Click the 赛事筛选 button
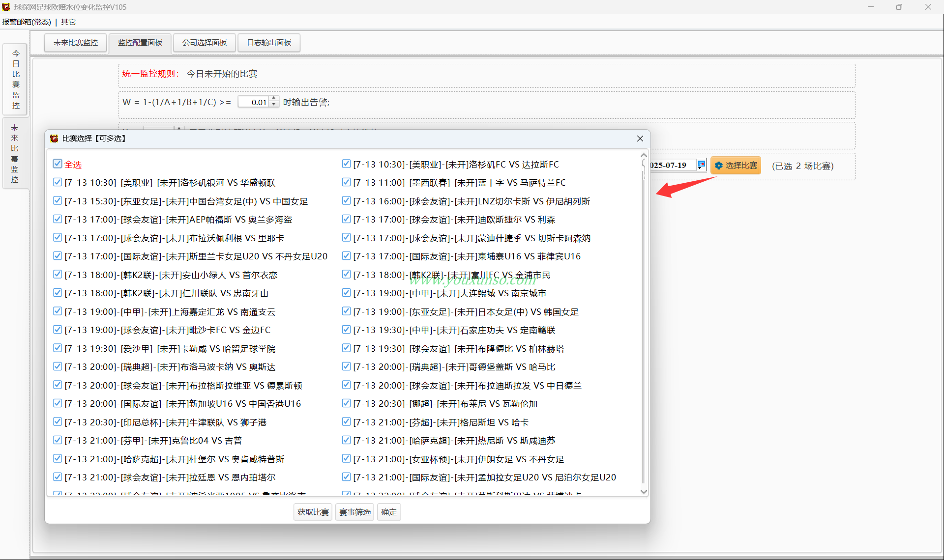 (355, 512)
